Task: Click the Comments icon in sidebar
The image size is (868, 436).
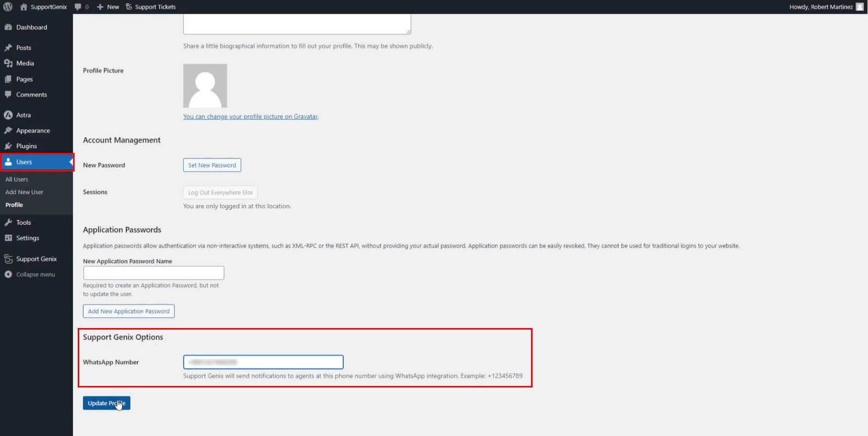Action: pos(8,94)
